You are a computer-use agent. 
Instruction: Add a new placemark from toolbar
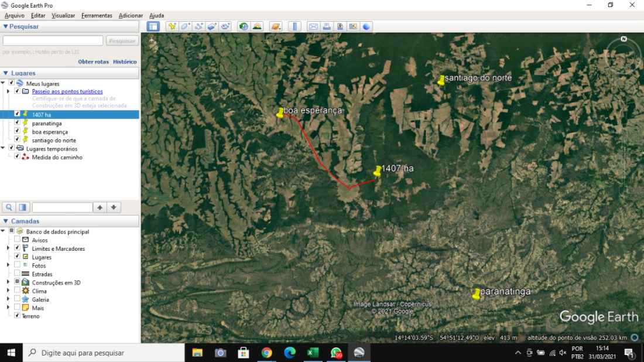point(172,27)
